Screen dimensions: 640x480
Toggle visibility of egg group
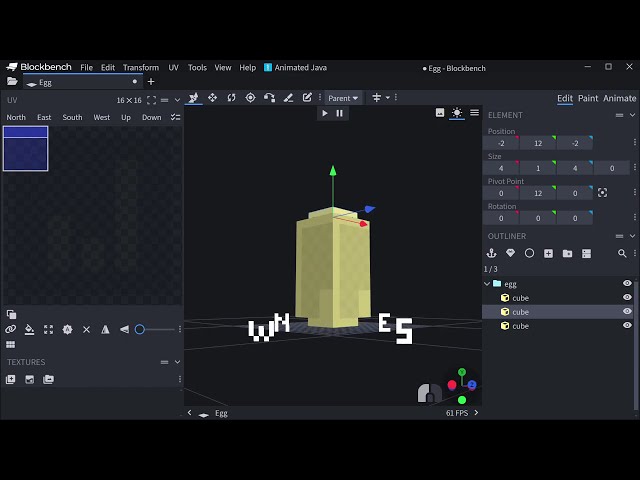[627, 283]
